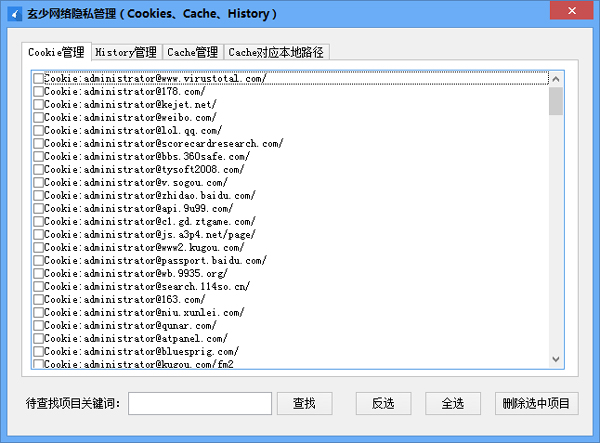Click the scroll up arrow of cookie list
Image resolution: width=600 pixels, height=443 pixels.
tap(556, 79)
